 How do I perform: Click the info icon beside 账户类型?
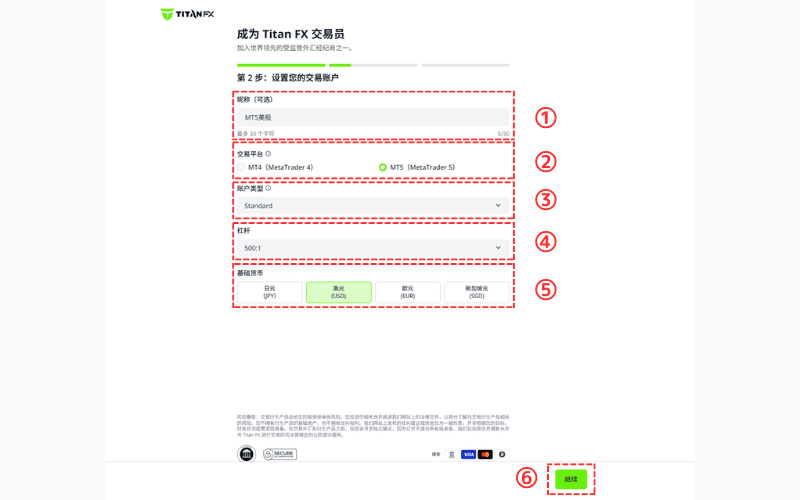(268, 188)
